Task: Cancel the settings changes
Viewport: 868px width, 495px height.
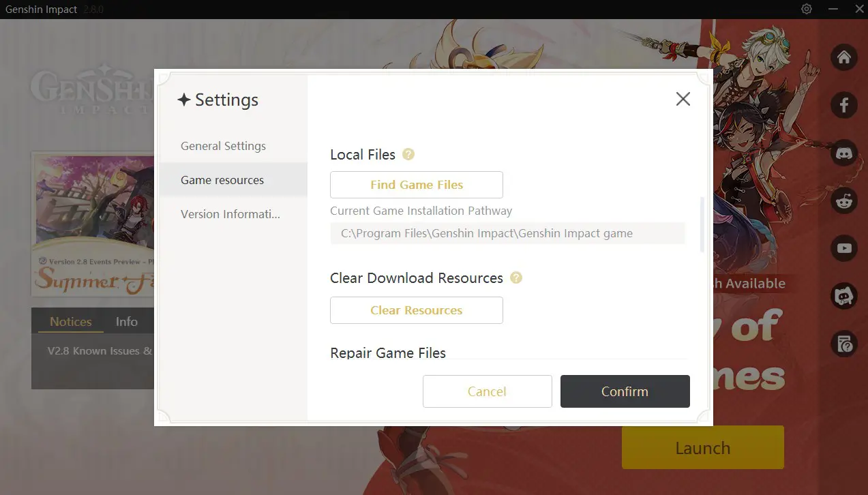Action: pyautogui.click(x=487, y=391)
